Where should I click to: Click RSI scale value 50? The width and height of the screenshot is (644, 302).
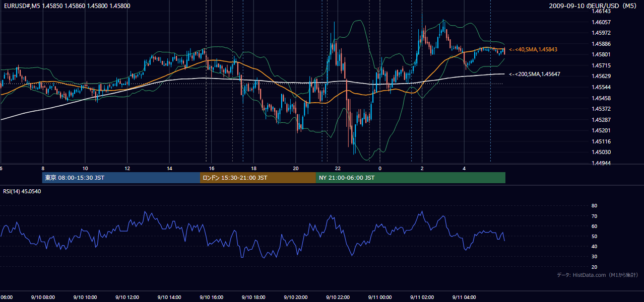pos(595,236)
